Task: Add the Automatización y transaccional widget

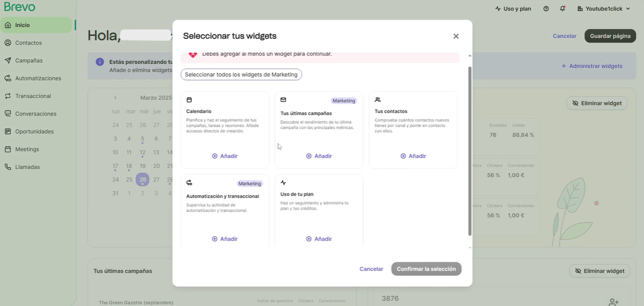Action: click(x=224, y=239)
